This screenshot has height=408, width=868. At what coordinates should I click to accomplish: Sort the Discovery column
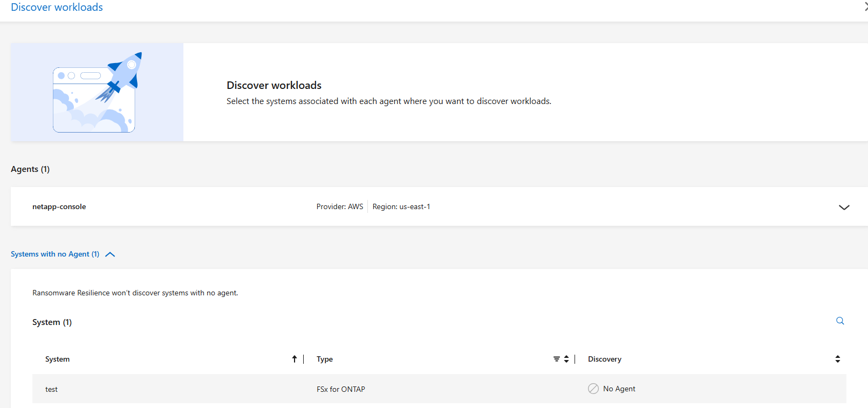pyautogui.click(x=838, y=359)
